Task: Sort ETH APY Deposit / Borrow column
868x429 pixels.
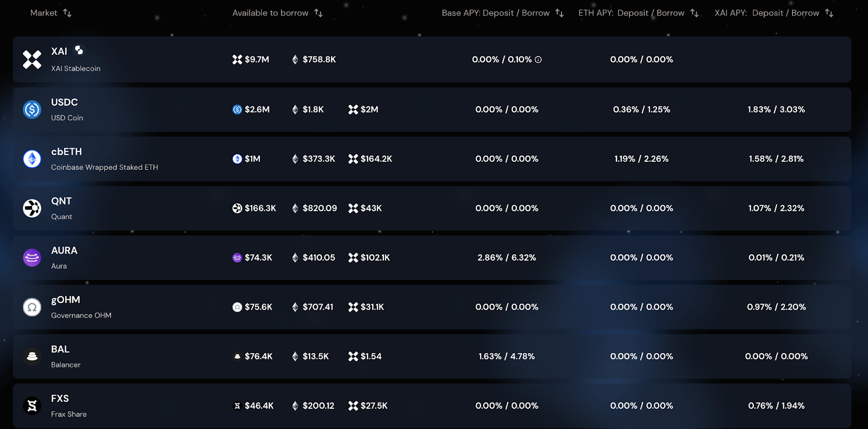Action: pyautogui.click(x=694, y=12)
